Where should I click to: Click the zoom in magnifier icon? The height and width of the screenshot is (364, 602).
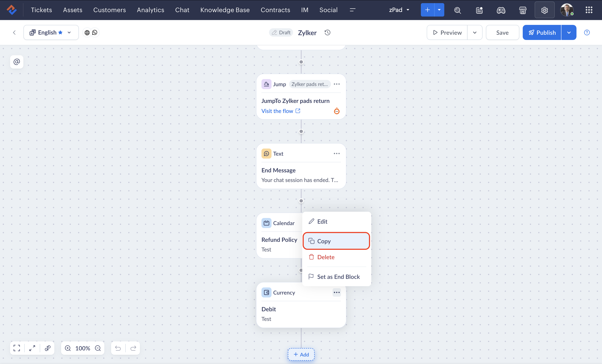point(68,348)
